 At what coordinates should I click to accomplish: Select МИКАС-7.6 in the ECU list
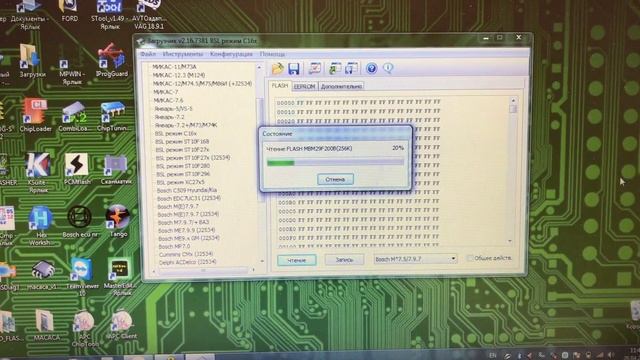click(168, 100)
